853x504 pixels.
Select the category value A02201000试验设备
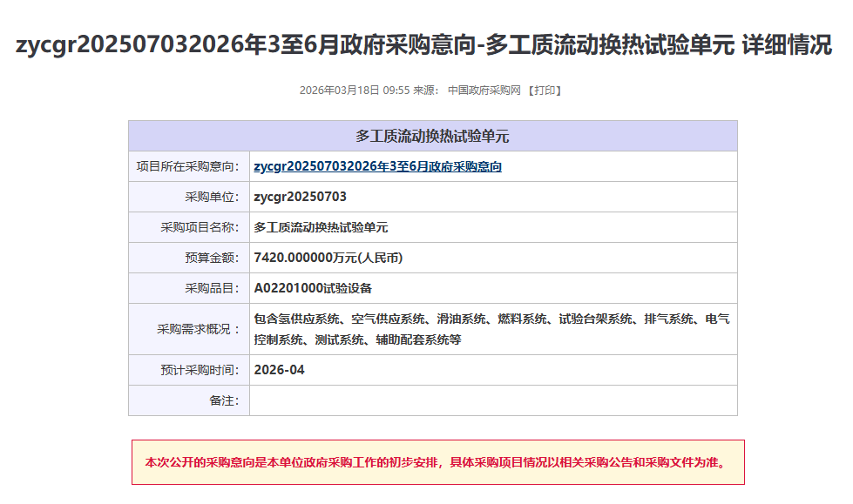[313, 288]
